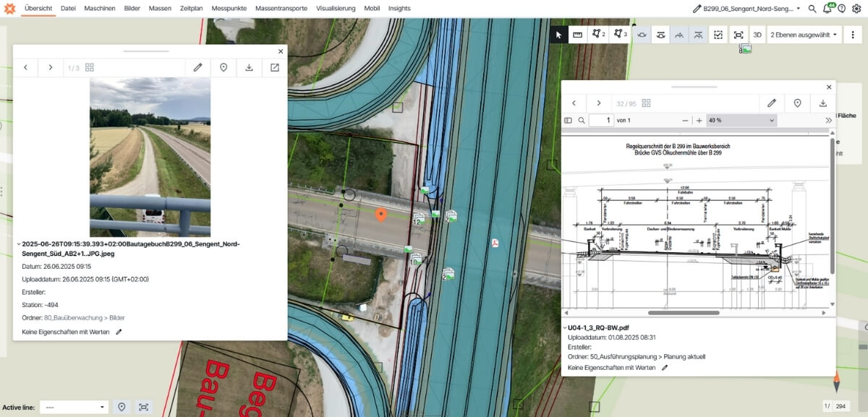Click the orange map location marker

coord(380,214)
